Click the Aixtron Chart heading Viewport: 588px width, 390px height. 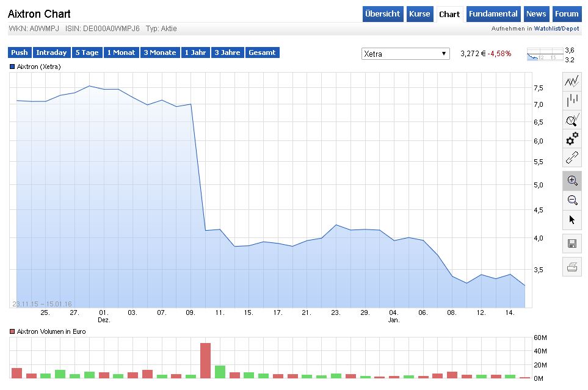(x=39, y=14)
